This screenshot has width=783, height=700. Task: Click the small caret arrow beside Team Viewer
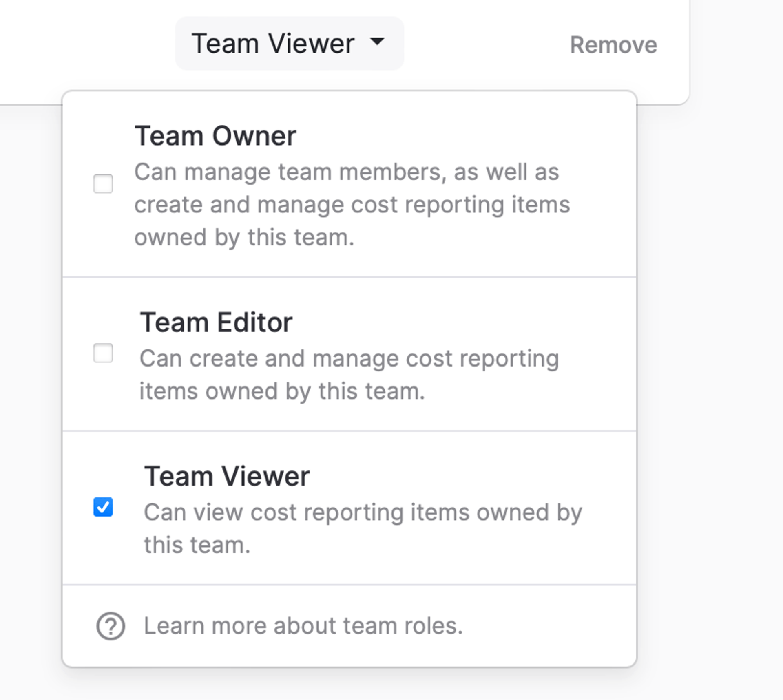[377, 41]
